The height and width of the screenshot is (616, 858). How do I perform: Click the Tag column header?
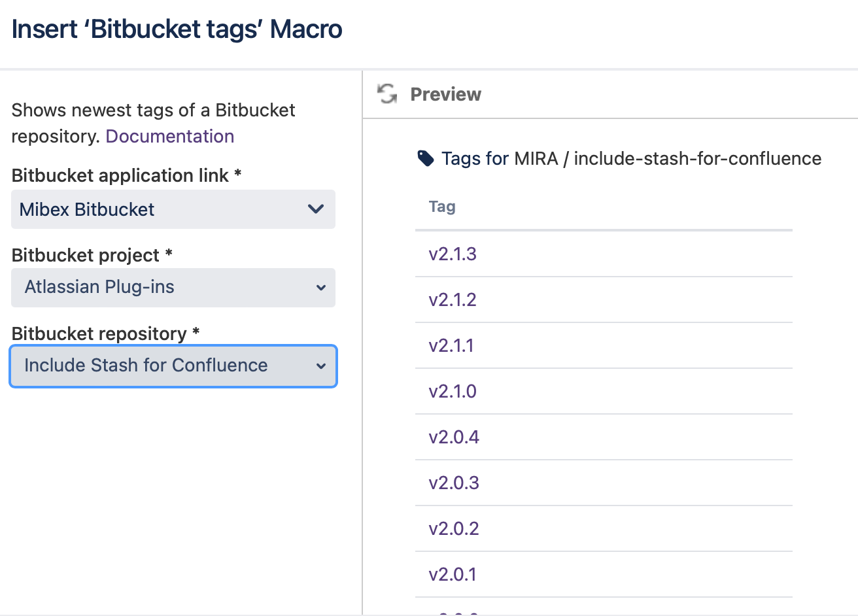coord(442,207)
